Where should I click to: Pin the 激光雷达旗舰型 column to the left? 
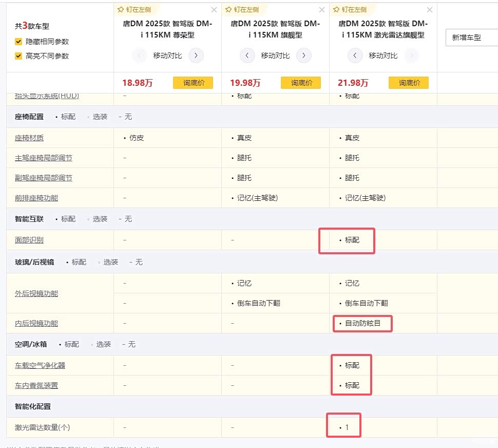(350, 9)
